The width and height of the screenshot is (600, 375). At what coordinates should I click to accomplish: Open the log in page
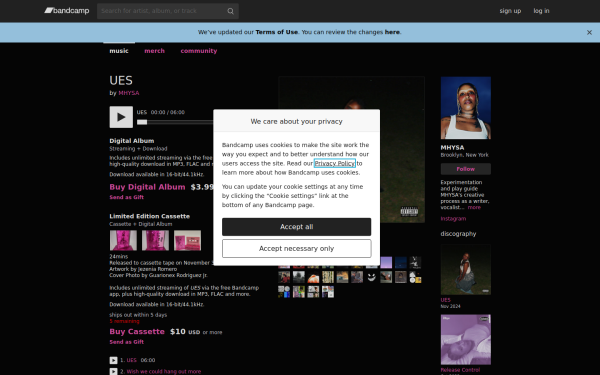pos(541,11)
